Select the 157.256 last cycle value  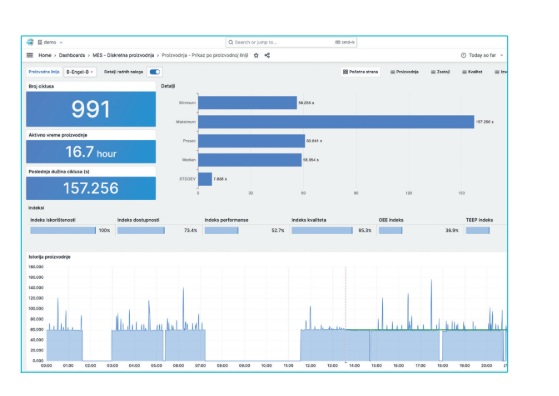(x=91, y=188)
